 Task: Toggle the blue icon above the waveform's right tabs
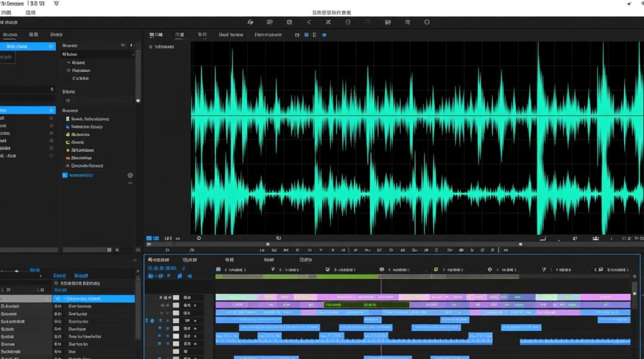[x=324, y=35]
